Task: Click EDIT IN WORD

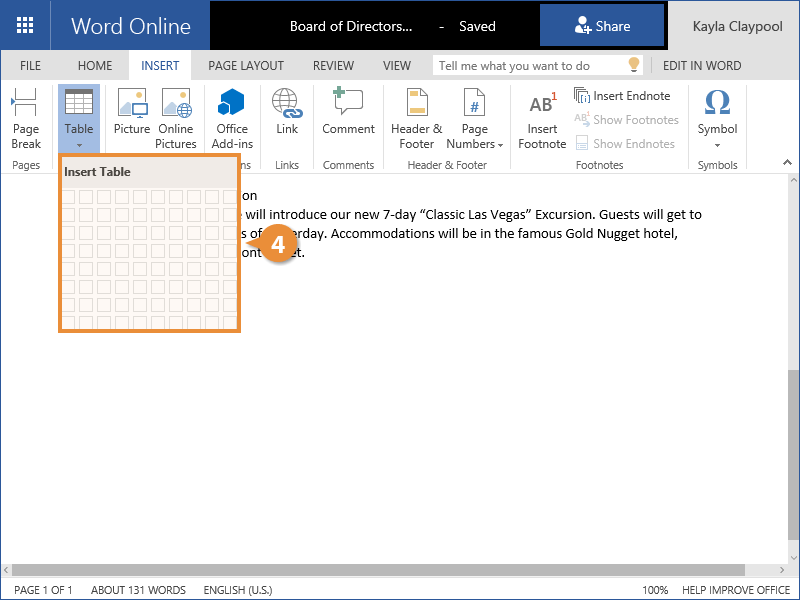Action: [x=702, y=66]
